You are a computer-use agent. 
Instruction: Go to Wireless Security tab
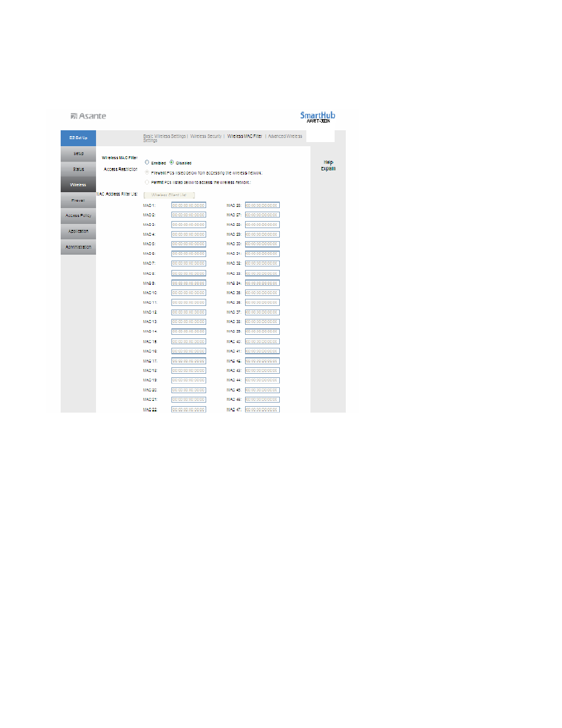pyautogui.click(x=206, y=136)
